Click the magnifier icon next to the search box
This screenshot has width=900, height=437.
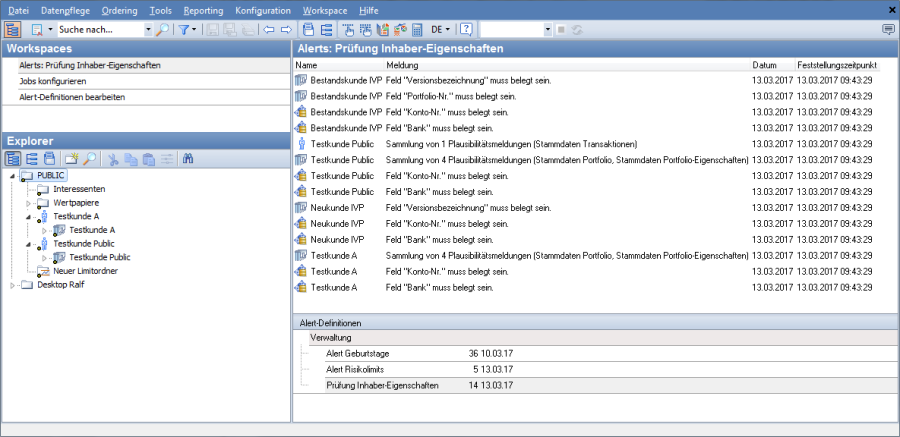click(x=162, y=30)
